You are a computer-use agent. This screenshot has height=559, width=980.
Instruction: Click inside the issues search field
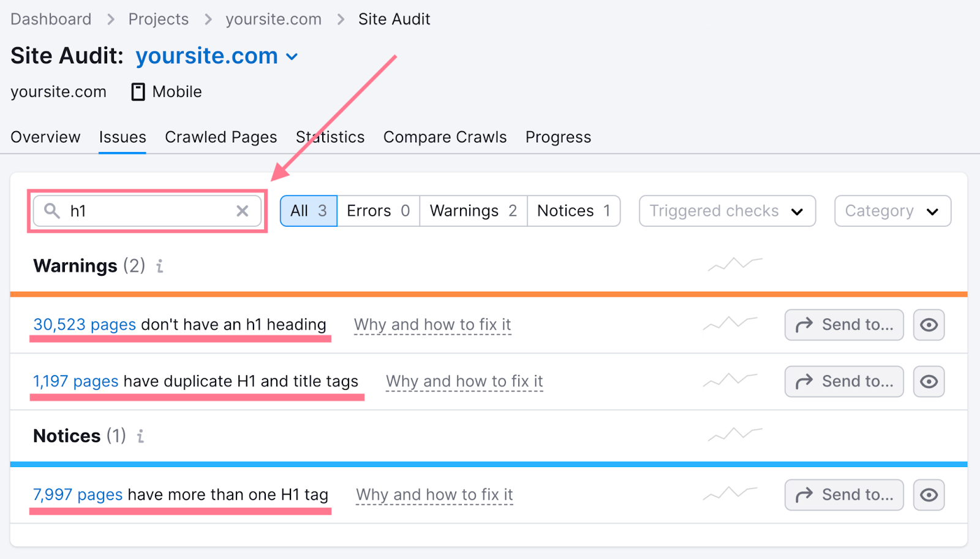pyautogui.click(x=147, y=210)
